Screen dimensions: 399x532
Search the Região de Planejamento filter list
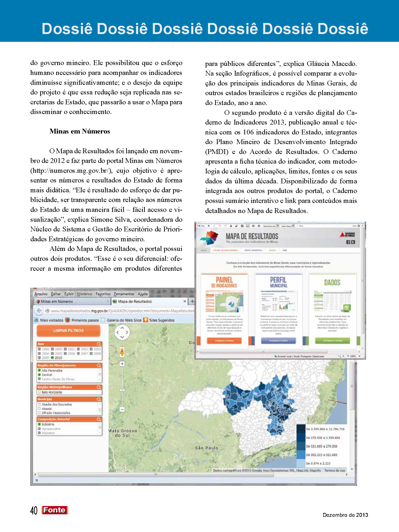point(99,365)
